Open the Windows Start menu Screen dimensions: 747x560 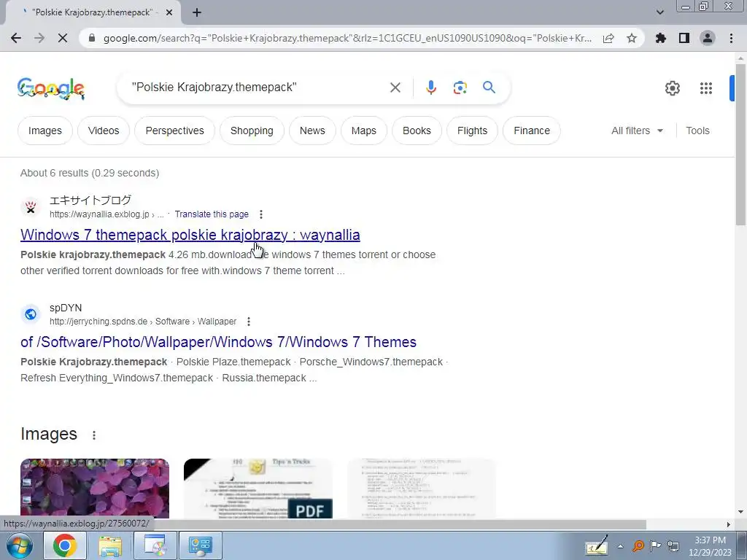tap(19, 545)
